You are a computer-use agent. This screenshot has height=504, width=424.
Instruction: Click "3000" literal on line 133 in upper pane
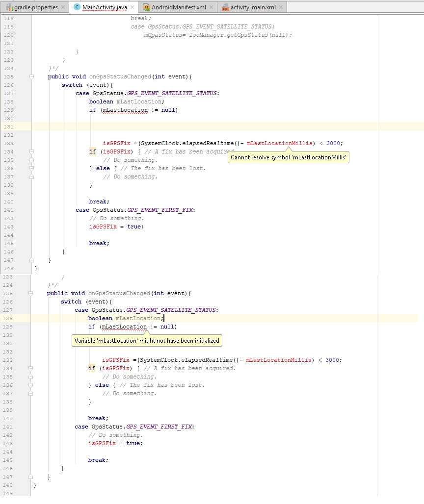tap(333, 143)
